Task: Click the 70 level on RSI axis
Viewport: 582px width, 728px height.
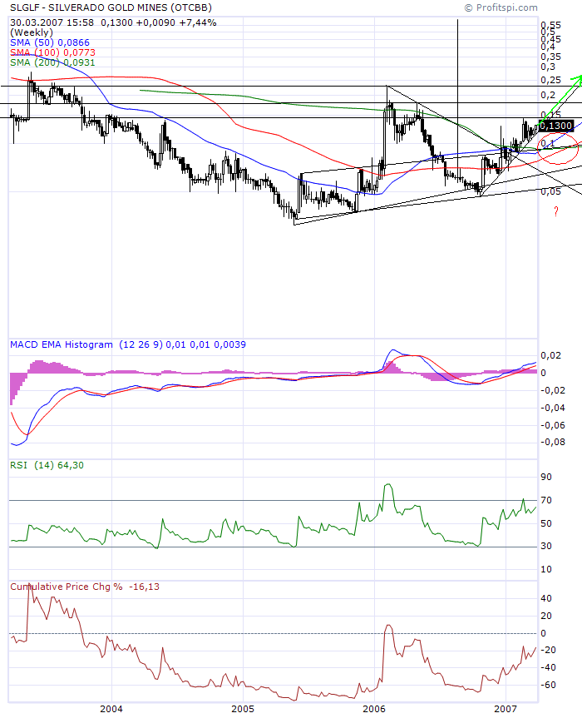Action: [x=546, y=500]
